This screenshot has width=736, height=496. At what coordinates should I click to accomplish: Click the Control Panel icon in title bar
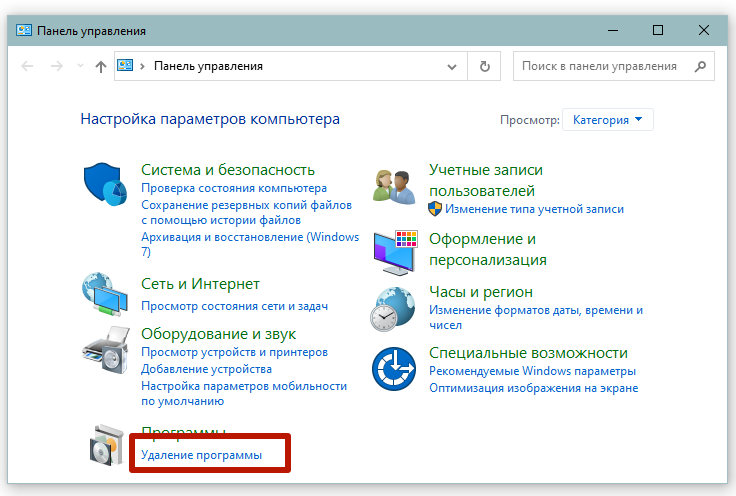[23, 31]
